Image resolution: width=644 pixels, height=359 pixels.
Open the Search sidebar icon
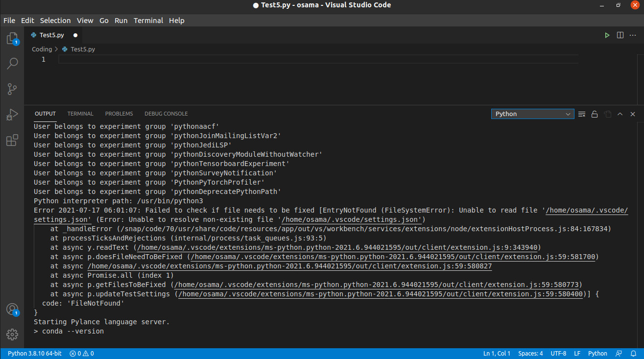[x=12, y=64]
